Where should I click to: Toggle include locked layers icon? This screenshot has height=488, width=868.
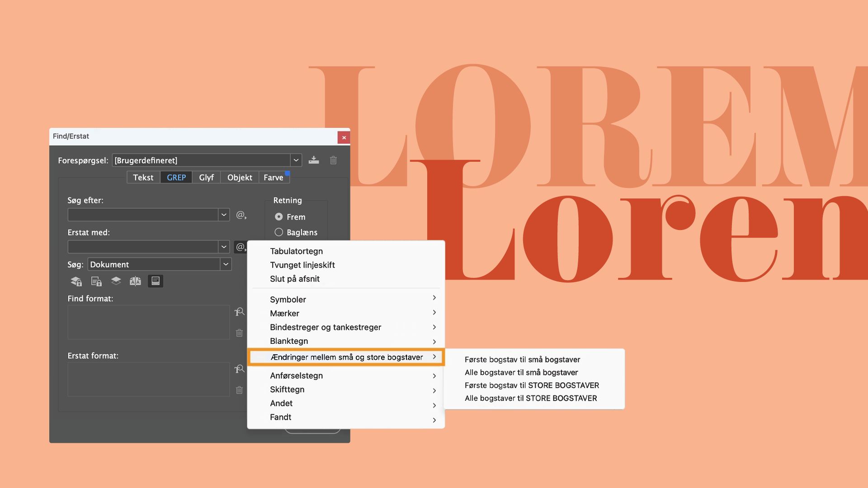[x=76, y=281]
